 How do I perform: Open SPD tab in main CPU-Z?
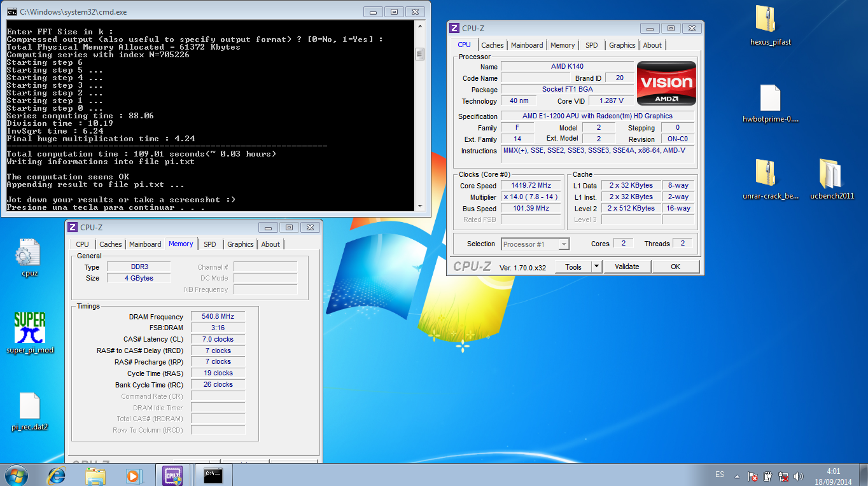pyautogui.click(x=592, y=45)
